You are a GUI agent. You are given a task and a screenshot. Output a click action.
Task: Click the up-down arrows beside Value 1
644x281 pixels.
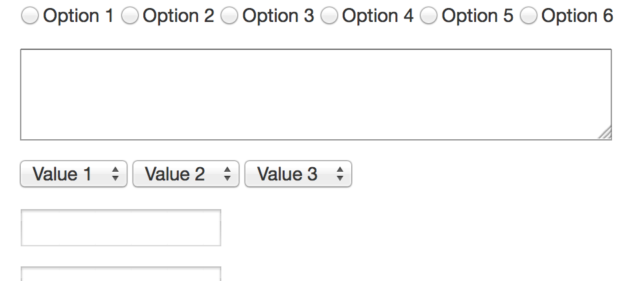[x=115, y=174]
